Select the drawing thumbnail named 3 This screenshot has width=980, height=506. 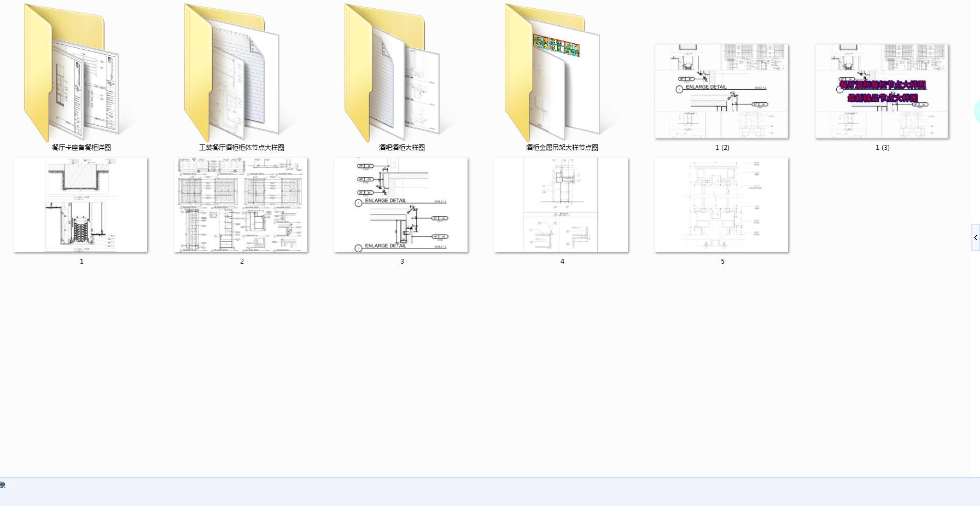coord(401,205)
